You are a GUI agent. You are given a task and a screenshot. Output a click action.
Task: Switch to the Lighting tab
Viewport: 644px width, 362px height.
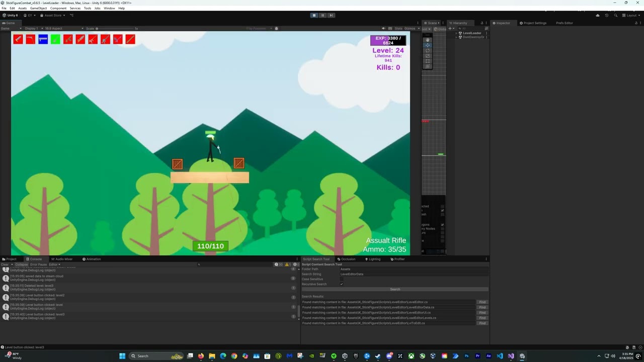point(373,259)
